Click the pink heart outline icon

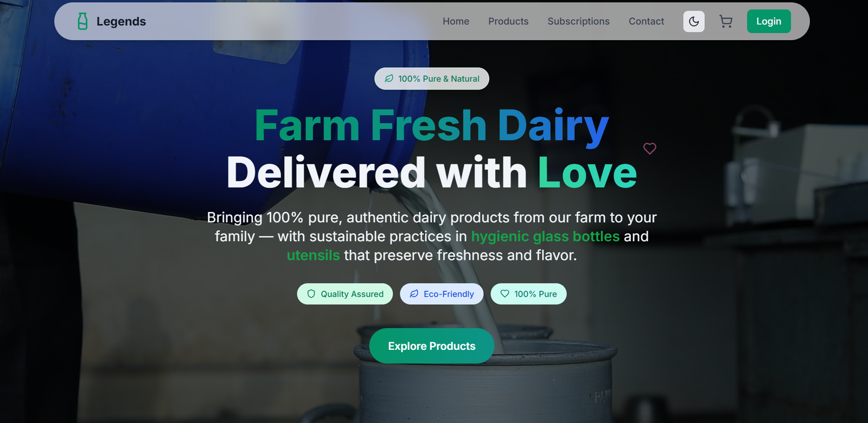(x=649, y=149)
